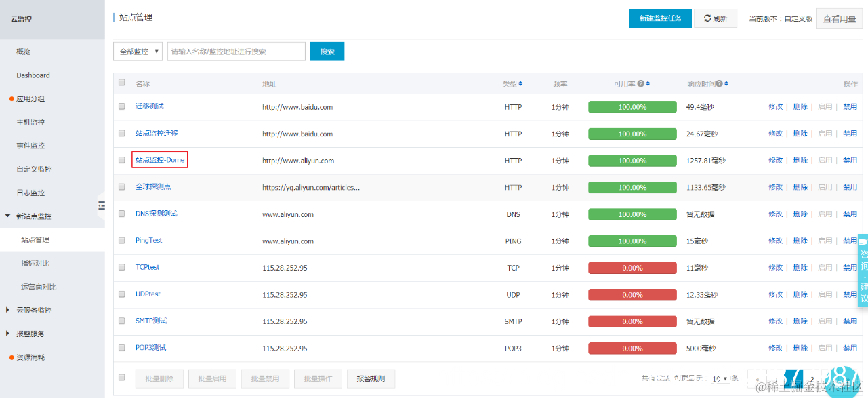Go to 应用分组 in the sidebar
868x398 pixels.
(x=30, y=99)
